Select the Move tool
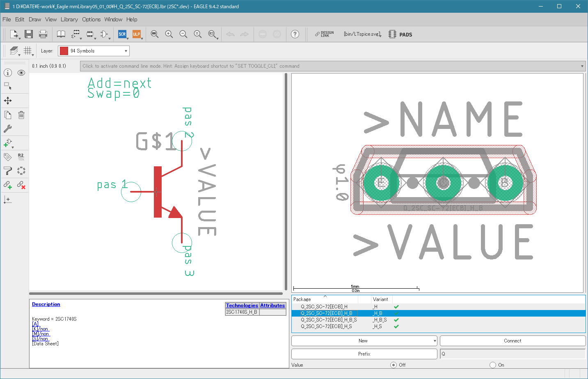Viewport: 588px width, 379px height. click(x=8, y=101)
